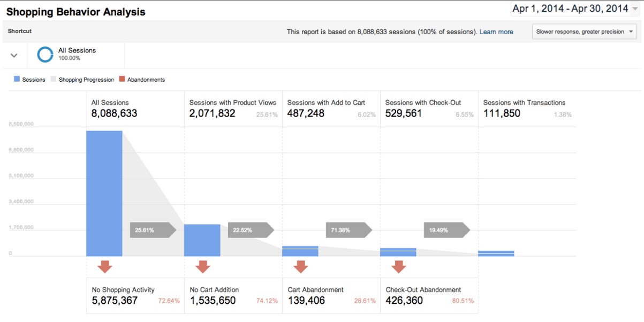
Task: Click the All Sessions segment circle icon
Action: pyautogui.click(x=45, y=55)
